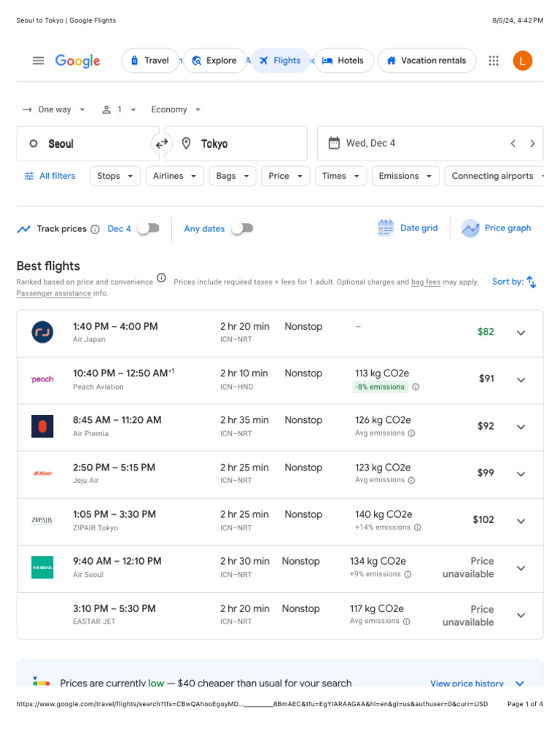Click the trend-line icon left of Track prices
Viewport: 560px width, 747px height.
24,229
